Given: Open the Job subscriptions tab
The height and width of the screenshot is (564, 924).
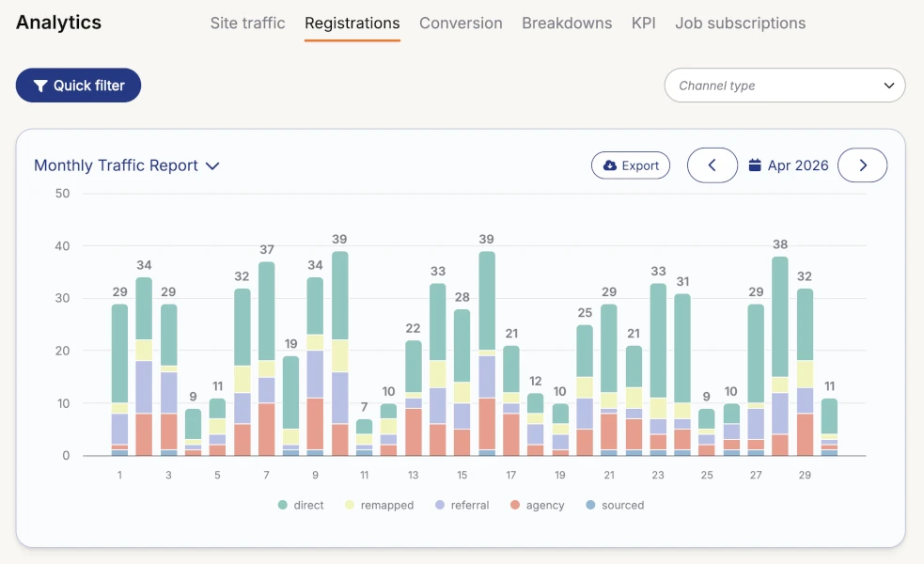Looking at the screenshot, I should pyautogui.click(x=740, y=23).
